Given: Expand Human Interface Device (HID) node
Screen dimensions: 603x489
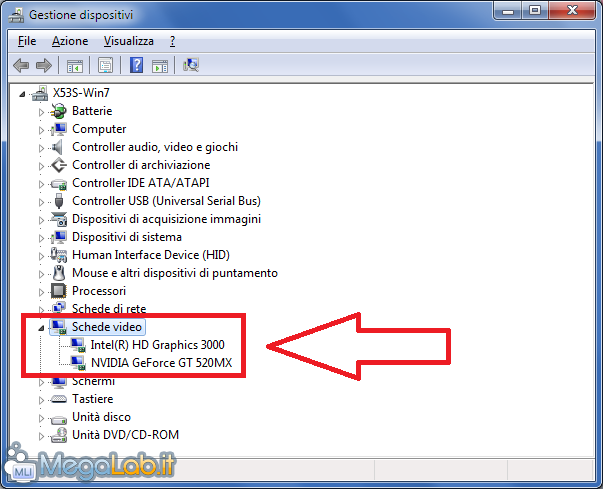Looking at the screenshot, I should click(x=41, y=256).
